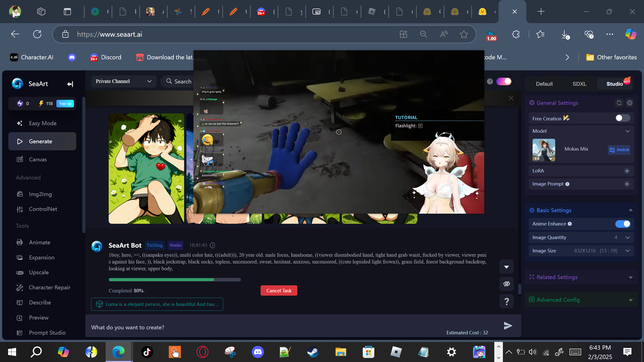This screenshot has width=644, height=362.
Task: Open the Canvas tool
Action: coord(42,159)
